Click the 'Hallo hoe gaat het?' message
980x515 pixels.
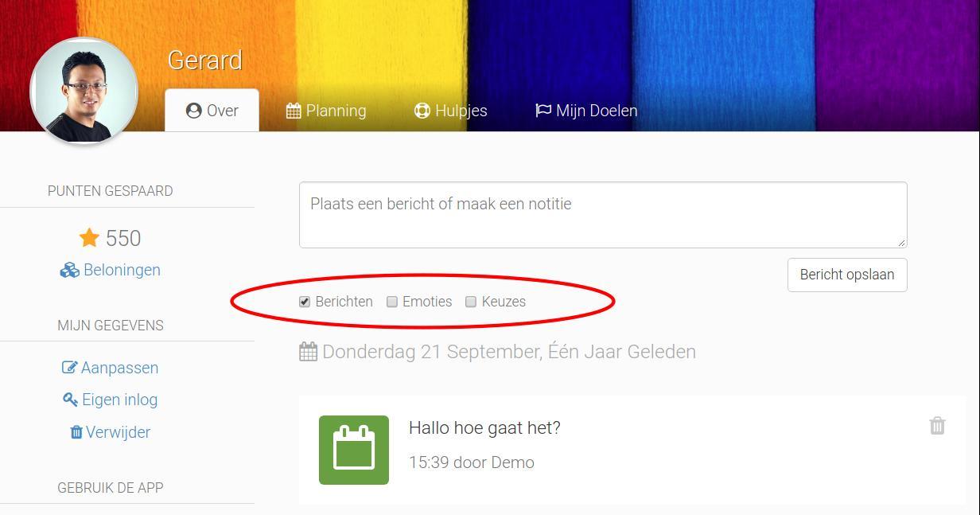[x=484, y=427]
